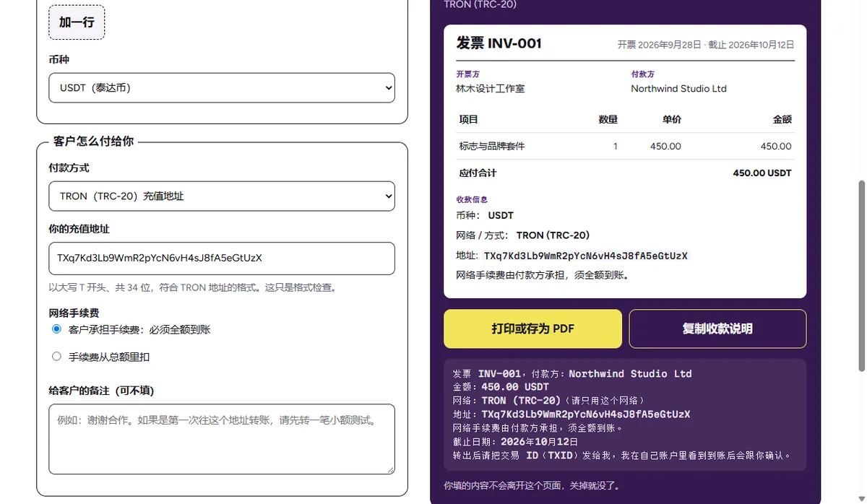Click the TRON (TRC-20) text above invoice preview
The height and width of the screenshot is (504, 867).
click(480, 4)
